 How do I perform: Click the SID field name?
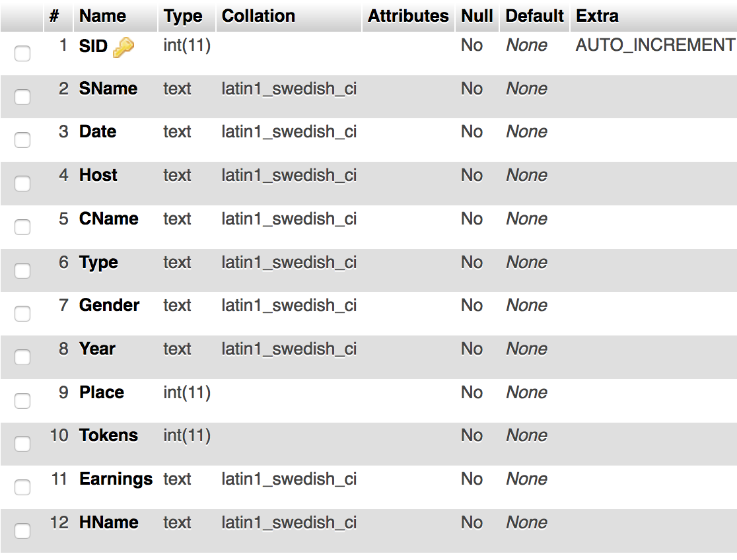[x=93, y=46]
